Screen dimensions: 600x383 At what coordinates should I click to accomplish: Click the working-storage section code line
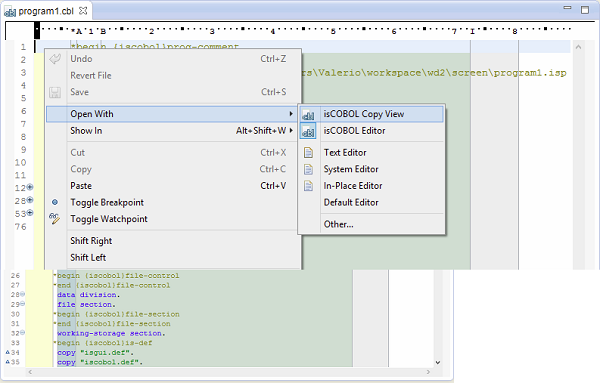point(111,333)
